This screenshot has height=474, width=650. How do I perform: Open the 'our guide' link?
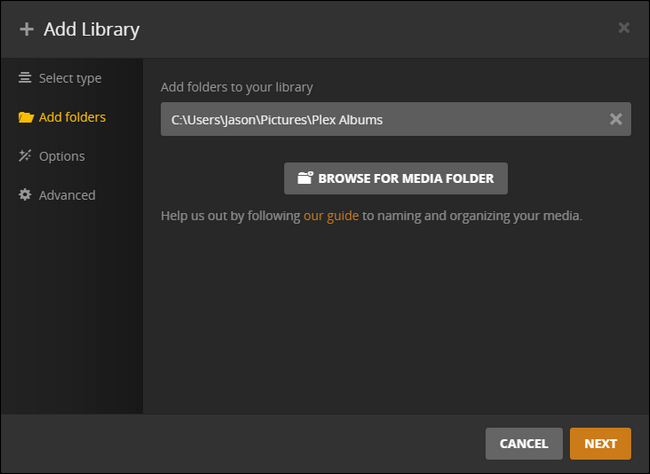(x=330, y=215)
